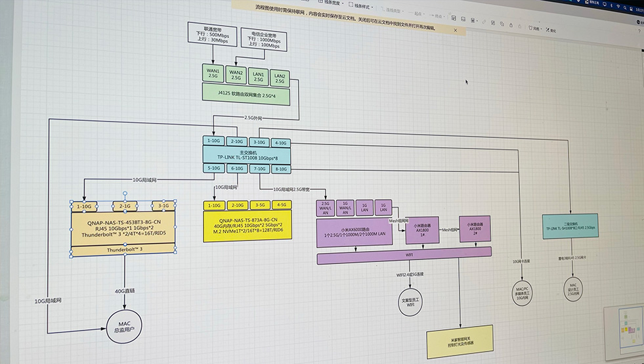This screenshot has width=644, height=364.
Task: Click the Spotlight search icon in the menu bar
Action: (625, 8)
